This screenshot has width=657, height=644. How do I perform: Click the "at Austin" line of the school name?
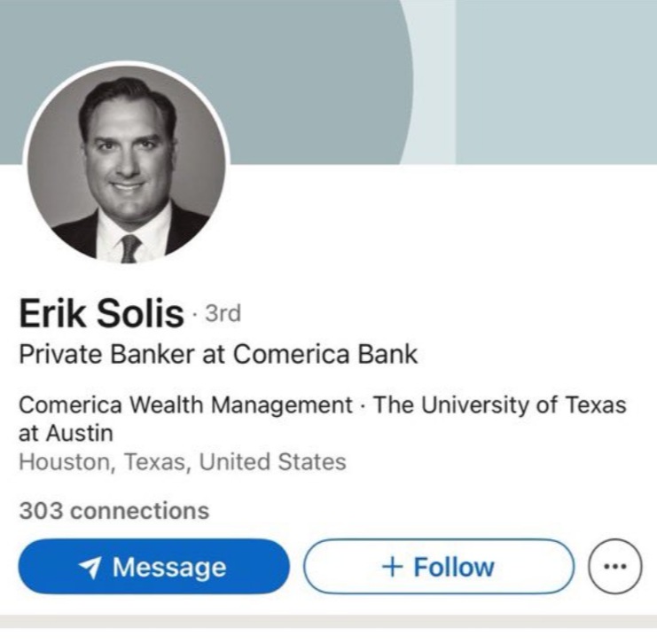click(66, 433)
